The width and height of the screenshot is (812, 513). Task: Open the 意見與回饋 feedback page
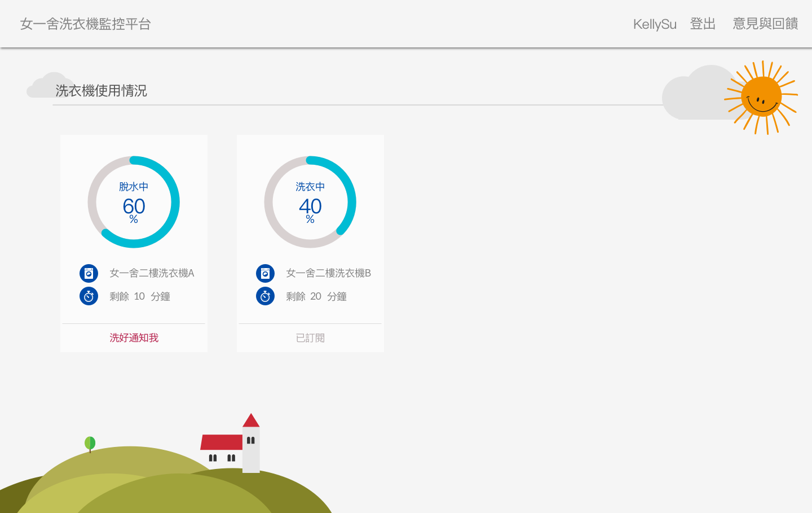pyautogui.click(x=765, y=24)
